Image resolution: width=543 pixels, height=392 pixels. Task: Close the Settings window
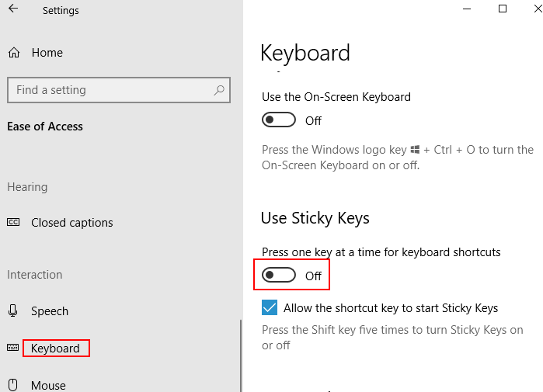[x=537, y=9]
